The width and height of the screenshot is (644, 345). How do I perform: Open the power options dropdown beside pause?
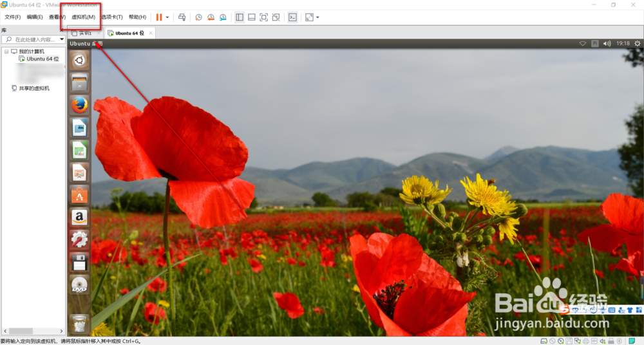[167, 17]
